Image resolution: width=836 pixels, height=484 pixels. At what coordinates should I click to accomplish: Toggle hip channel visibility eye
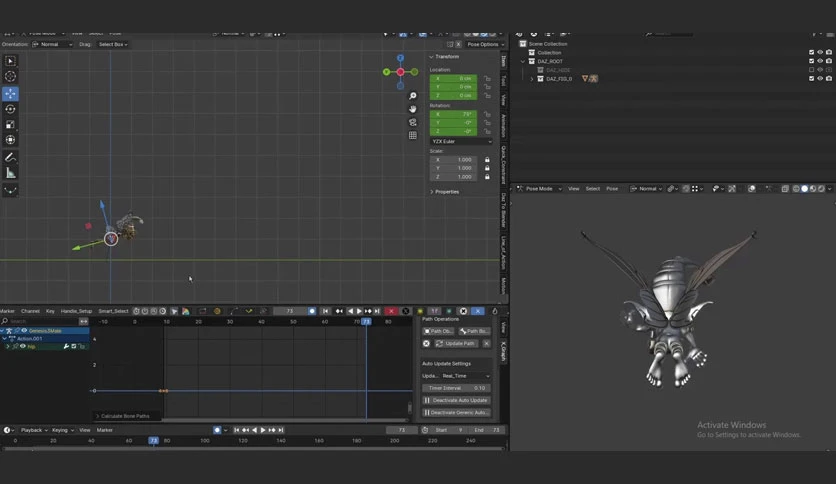[22, 346]
